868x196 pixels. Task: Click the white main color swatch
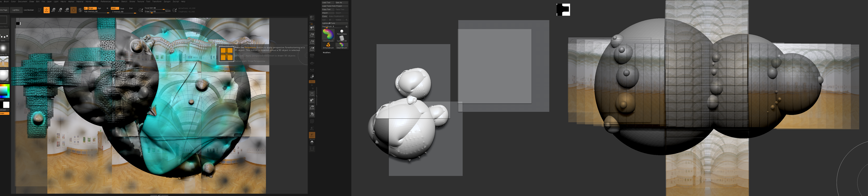(6, 105)
